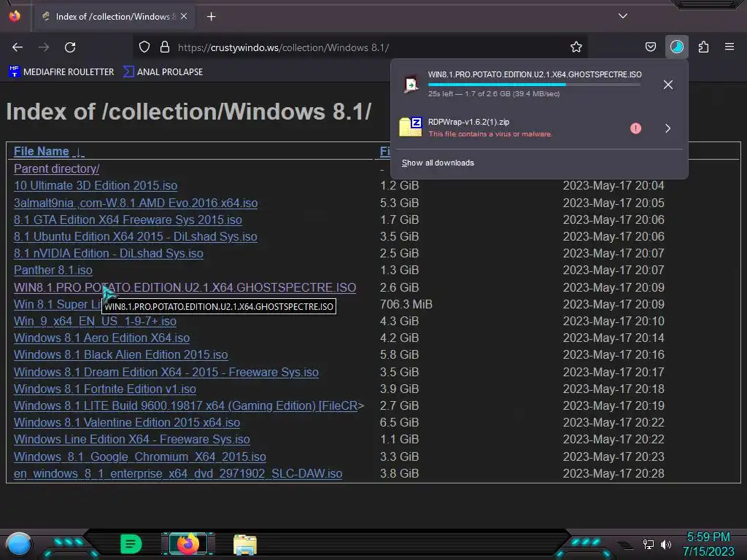Screen dimensions: 747x560
Task: Click Windows 8.1 Dream Edition X64 link
Action: click(166, 373)
